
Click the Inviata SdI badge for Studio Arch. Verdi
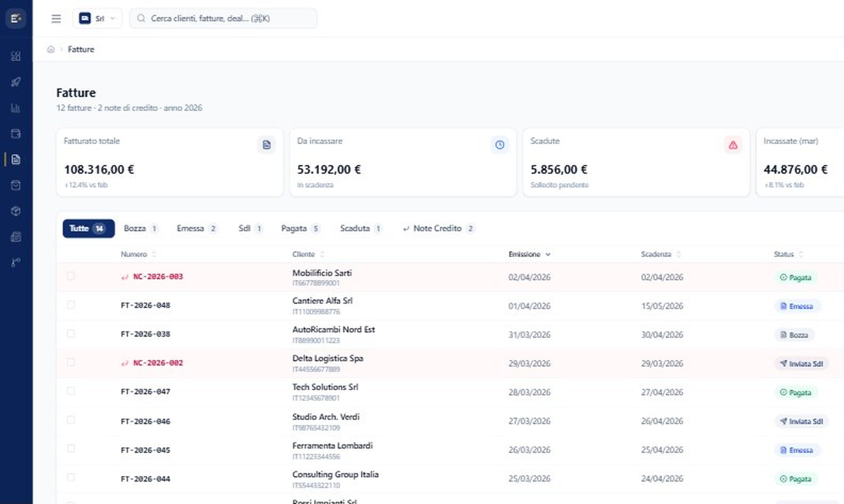[801, 421]
